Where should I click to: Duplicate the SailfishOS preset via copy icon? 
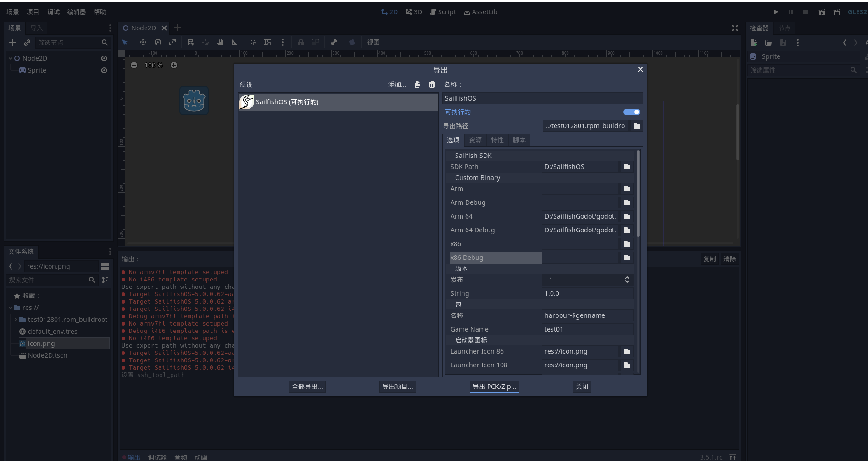click(417, 84)
